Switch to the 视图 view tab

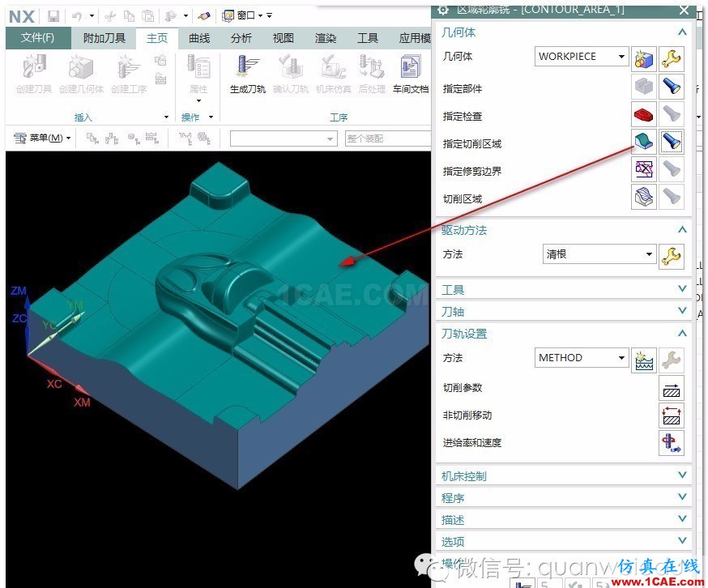tap(283, 38)
